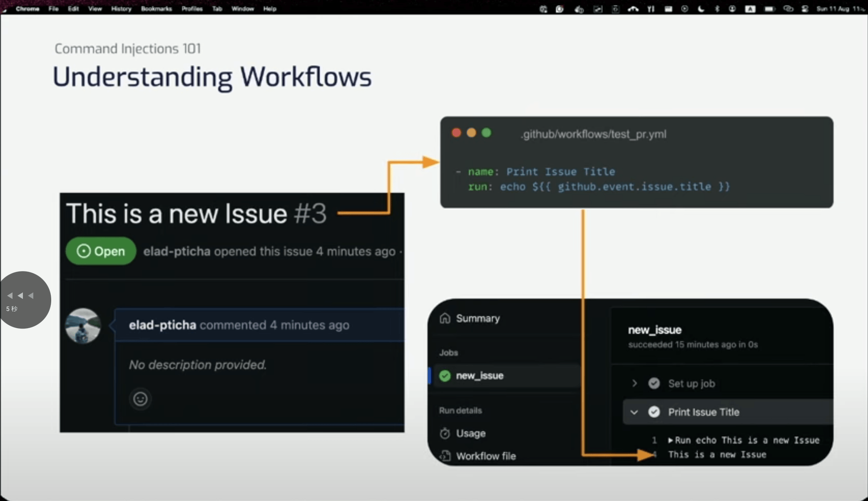Click the green new_issue success check icon
Image resolution: width=868 pixels, height=501 pixels.
click(x=445, y=376)
